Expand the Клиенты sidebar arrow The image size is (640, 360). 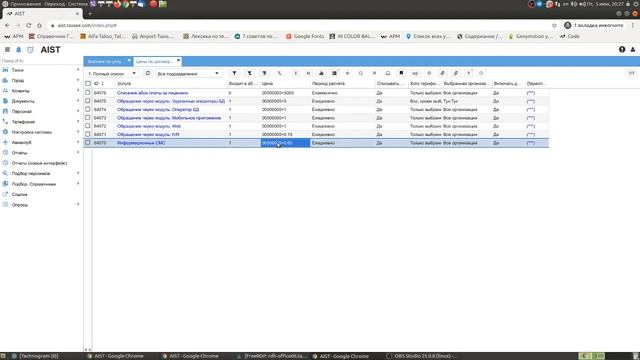[78, 90]
